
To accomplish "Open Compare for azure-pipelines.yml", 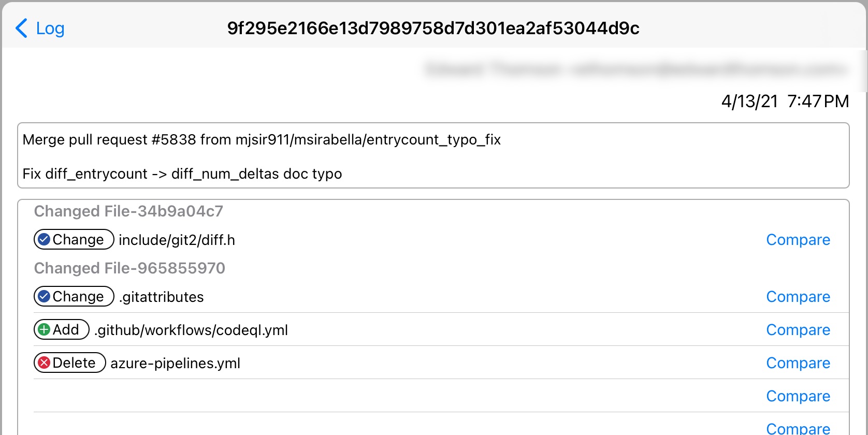I will (798, 363).
